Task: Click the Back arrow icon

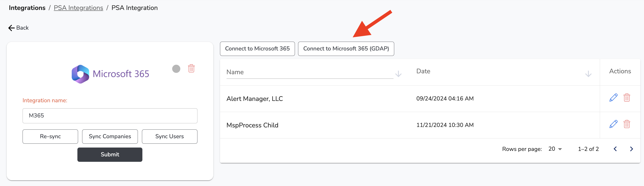Action: (x=11, y=28)
